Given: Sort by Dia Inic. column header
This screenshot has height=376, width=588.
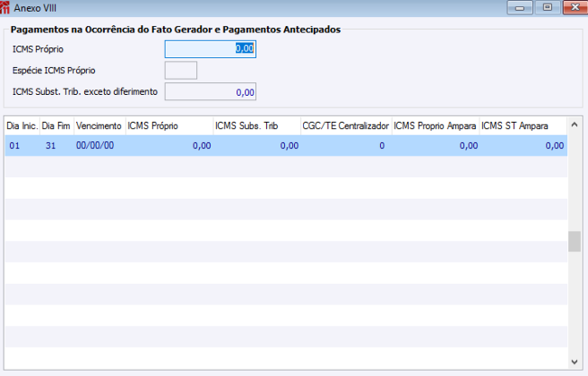Looking at the screenshot, I should [x=22, y=125].
